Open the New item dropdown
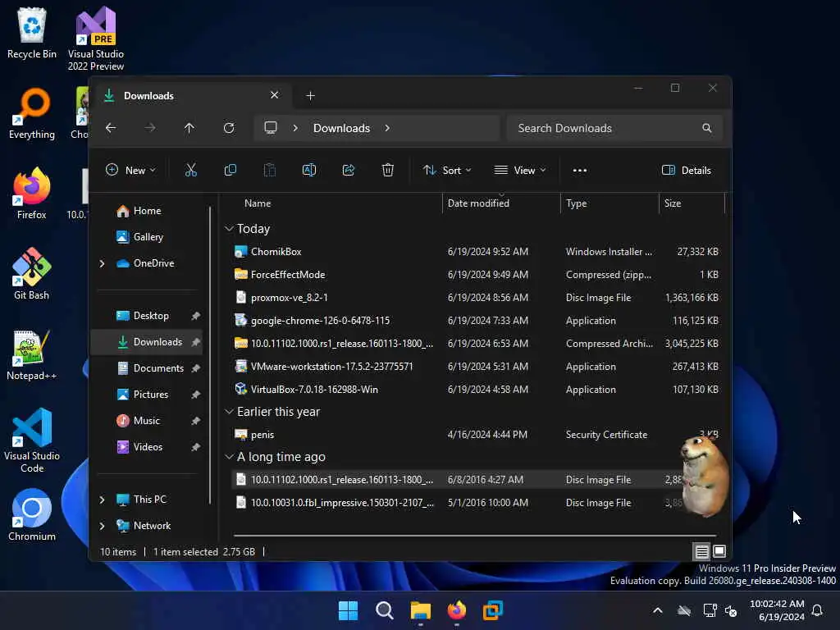840x630 pixels. point(130,171)
